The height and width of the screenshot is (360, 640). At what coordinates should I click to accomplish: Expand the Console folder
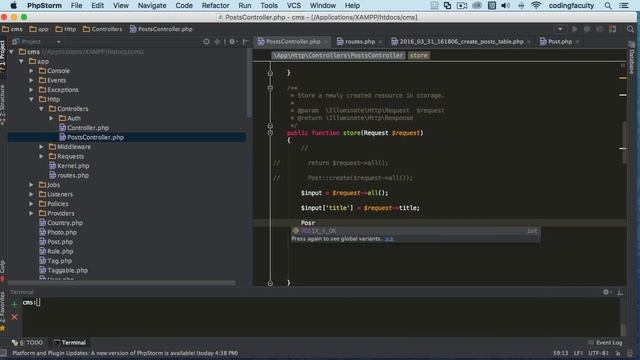tap(31, 71)
